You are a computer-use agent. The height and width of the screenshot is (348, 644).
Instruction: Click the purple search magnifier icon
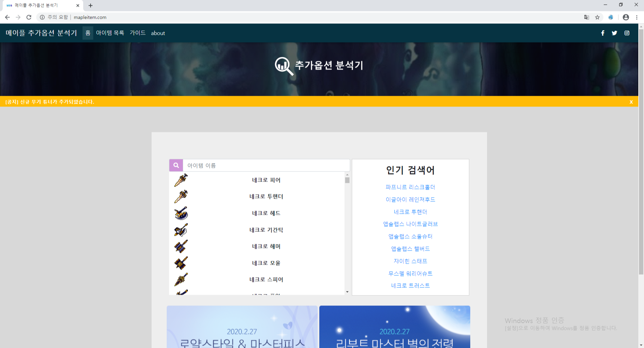[176, 165]
